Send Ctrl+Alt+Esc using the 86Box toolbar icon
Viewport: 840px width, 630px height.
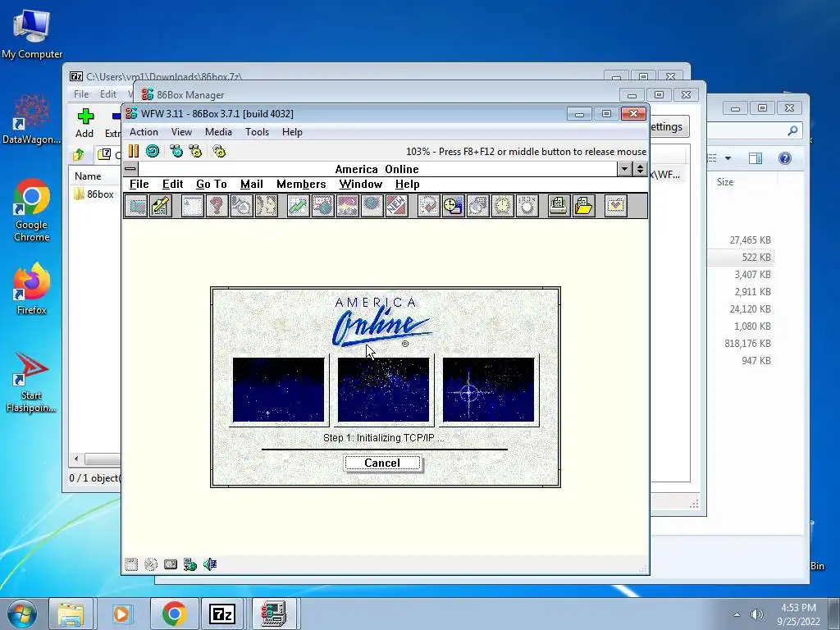195,151
